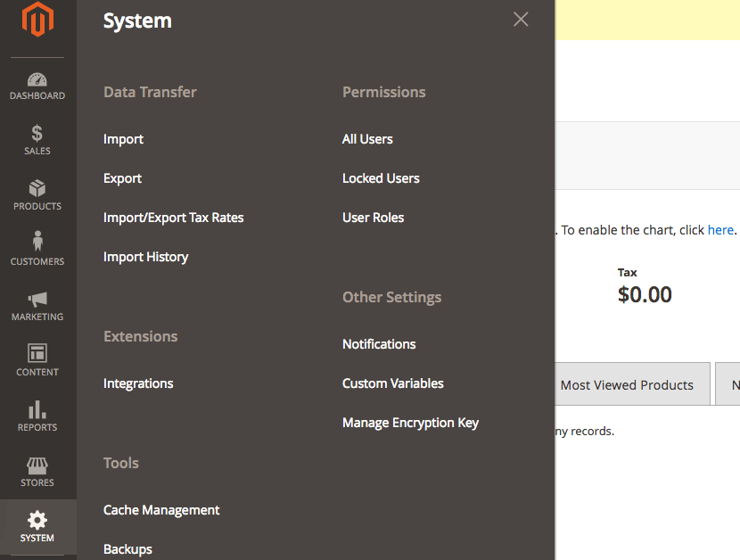Screen dimensions: 740x560
Task: Switch to Most Viewed Products tab
Action: point(627,385)
